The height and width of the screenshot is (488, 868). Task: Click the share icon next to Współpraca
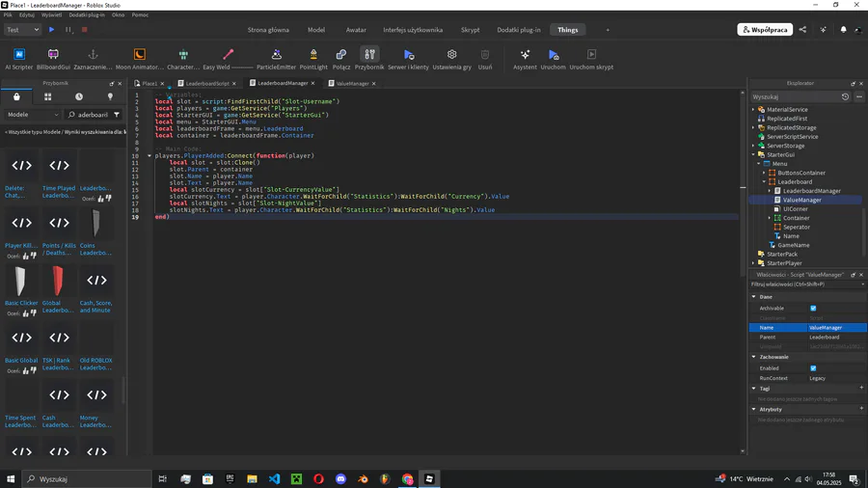click(802, 29)
